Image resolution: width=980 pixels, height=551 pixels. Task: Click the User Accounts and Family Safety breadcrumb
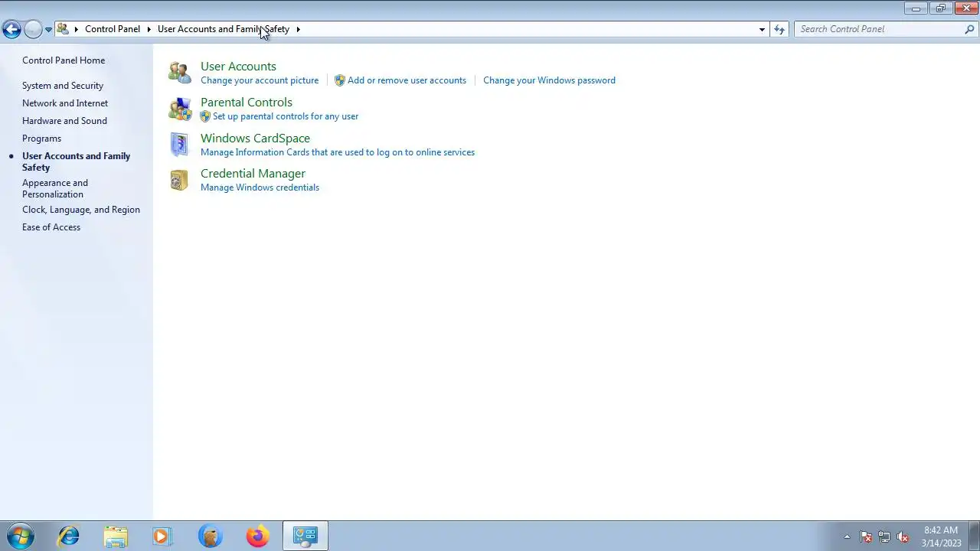224,29
